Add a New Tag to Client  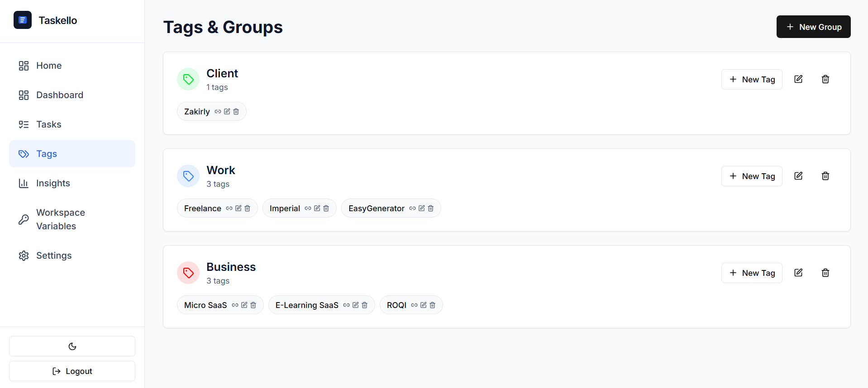752,79
